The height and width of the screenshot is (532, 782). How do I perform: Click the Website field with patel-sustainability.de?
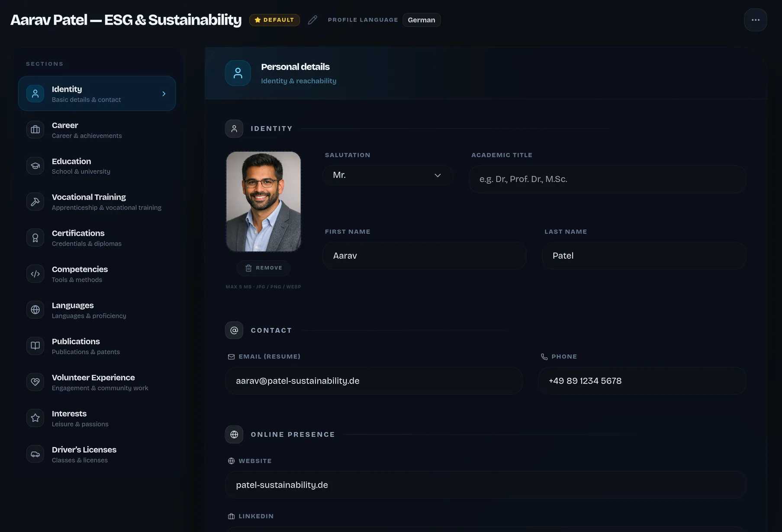486,485
